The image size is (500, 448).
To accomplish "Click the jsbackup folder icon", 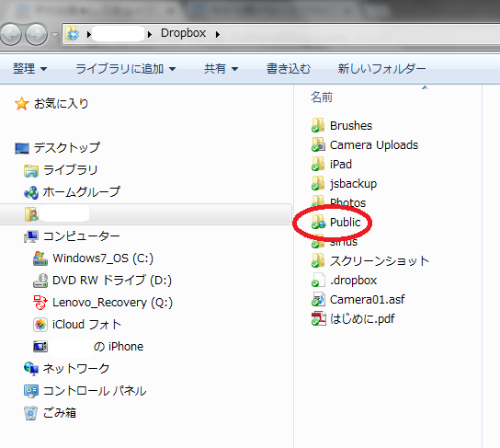I will pyautogui.click(x=318, y=183).
